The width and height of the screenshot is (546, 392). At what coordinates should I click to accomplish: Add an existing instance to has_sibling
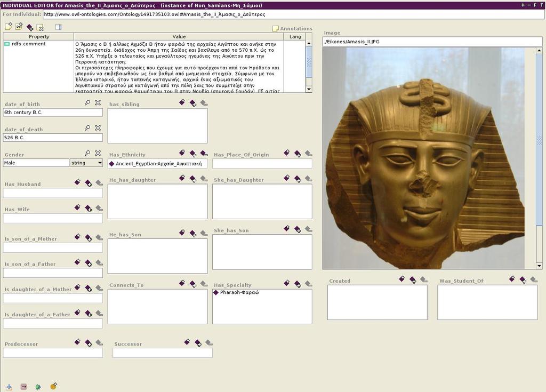tap(193, 103)
